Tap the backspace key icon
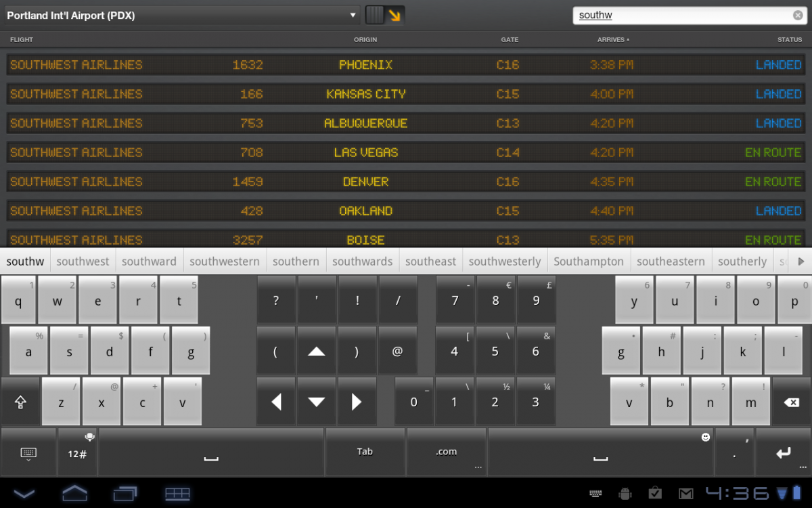Image resolution: width=812 pixels, height=508 pixels. click(791, 402)
